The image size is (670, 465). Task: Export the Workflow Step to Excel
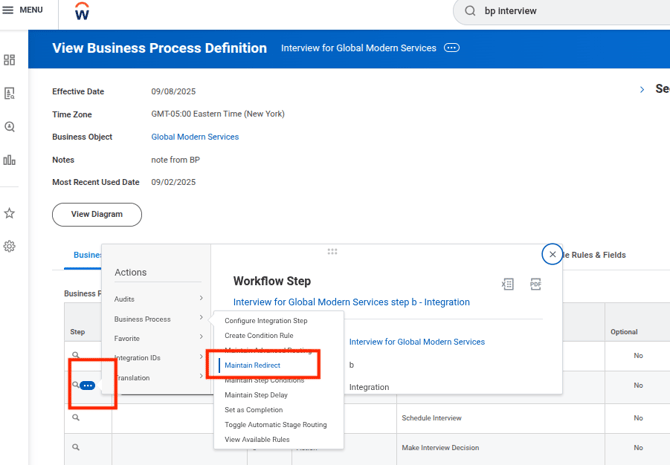coord(508,284)
